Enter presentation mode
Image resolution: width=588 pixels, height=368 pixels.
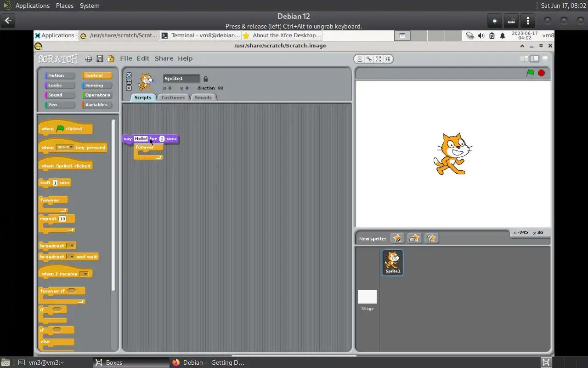point(545,59)
